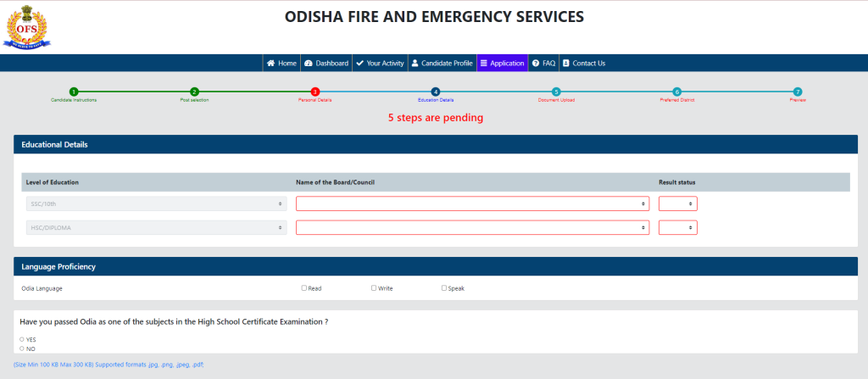Go to step 4 Education Details circle
Screen dimensions: 868x379
point(436,92)
